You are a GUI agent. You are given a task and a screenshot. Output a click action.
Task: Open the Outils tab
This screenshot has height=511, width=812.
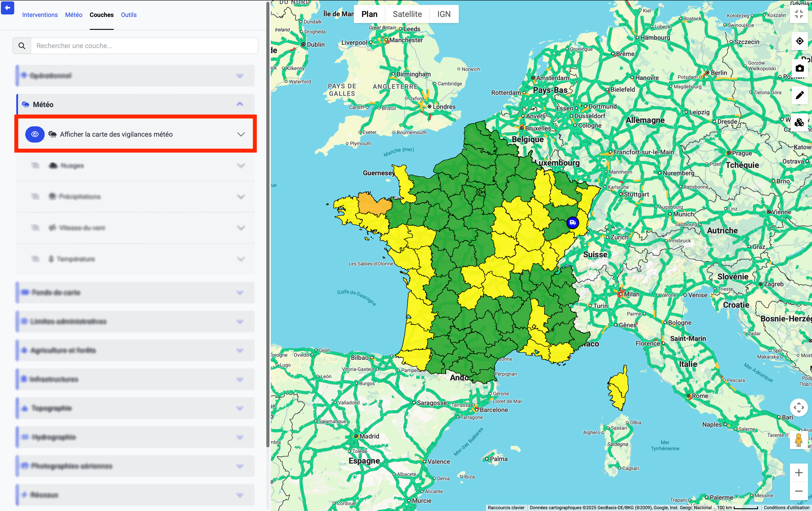pyautogui.click(x=128, y=15)
